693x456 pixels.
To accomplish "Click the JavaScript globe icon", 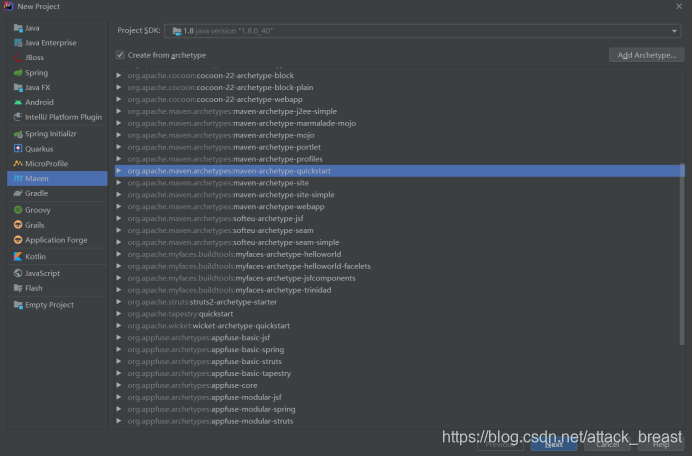I will coord(18,273).
